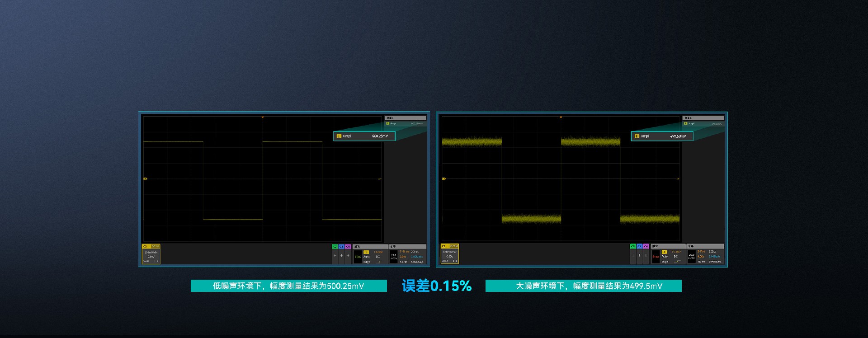Click the measurement panel header in low-noise scope
Image resolution: width=868 pixels, height=338 pixels.
pyautogui.click(x=406, y=118)
